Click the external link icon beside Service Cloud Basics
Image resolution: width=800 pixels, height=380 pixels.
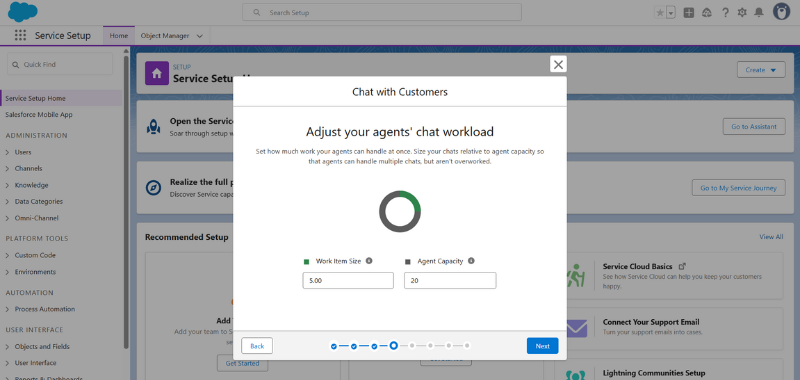(682, 266)
